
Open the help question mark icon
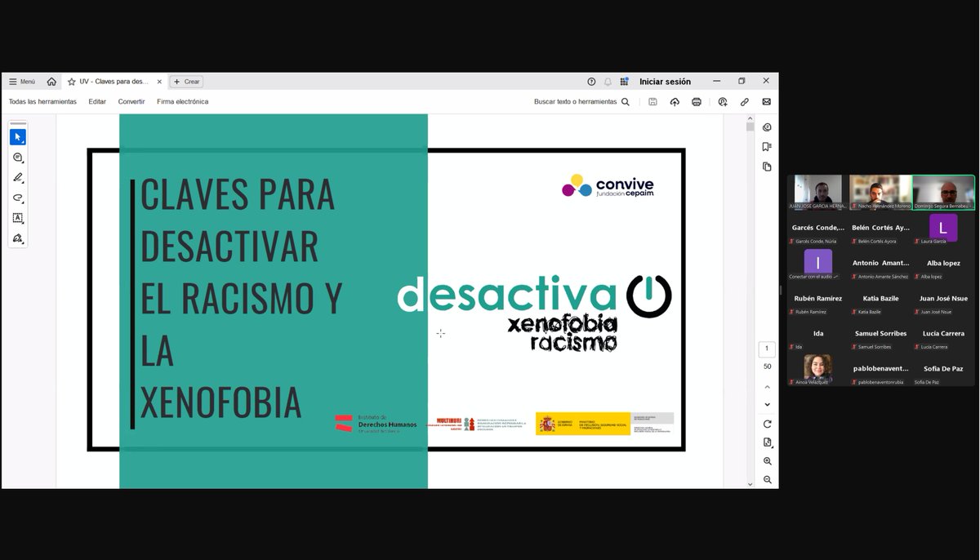click(x=591, y=82)
